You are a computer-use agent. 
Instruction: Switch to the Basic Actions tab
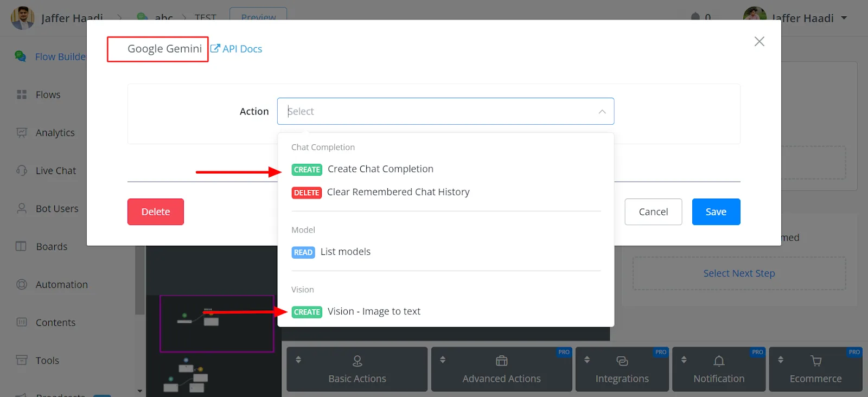[x=357, y=369]
